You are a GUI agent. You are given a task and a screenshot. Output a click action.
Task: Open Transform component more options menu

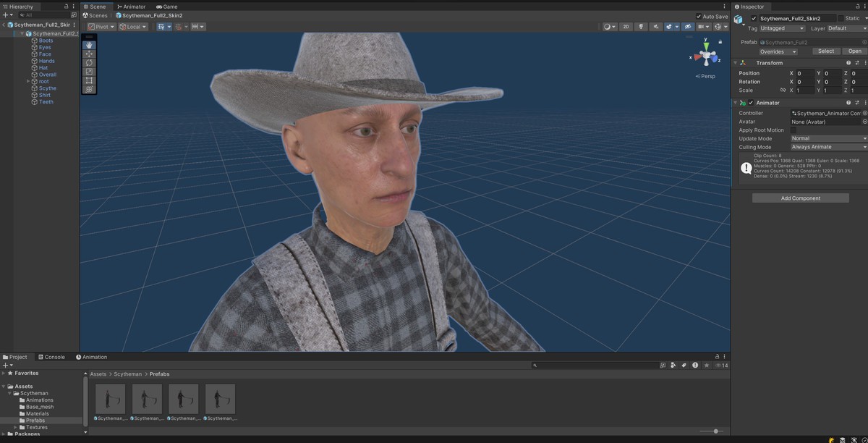pos(865,63)
